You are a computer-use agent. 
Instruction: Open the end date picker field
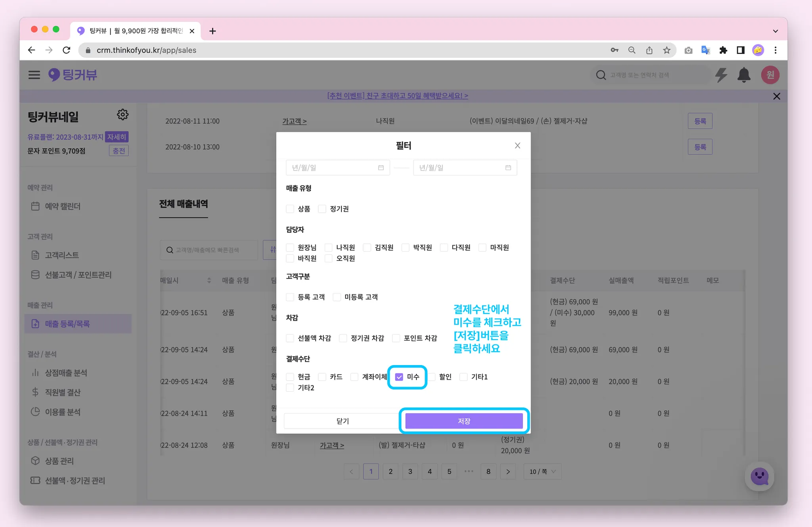point(465,167)
